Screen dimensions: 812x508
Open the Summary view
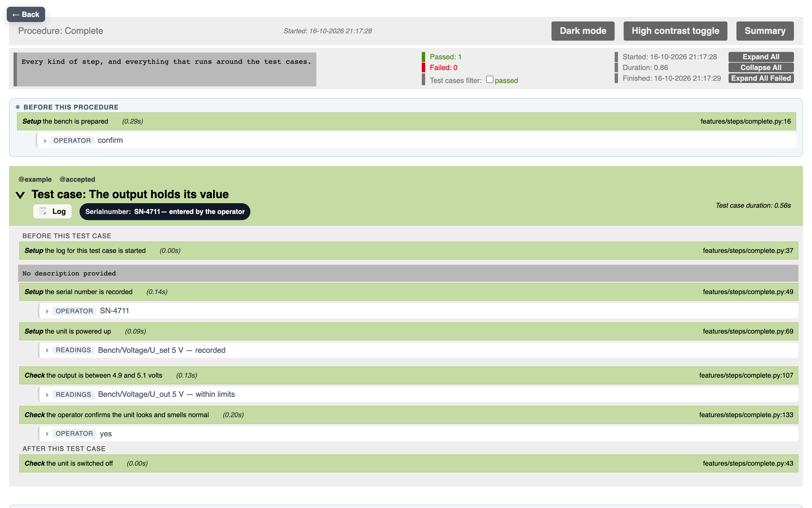click(765, 31)
